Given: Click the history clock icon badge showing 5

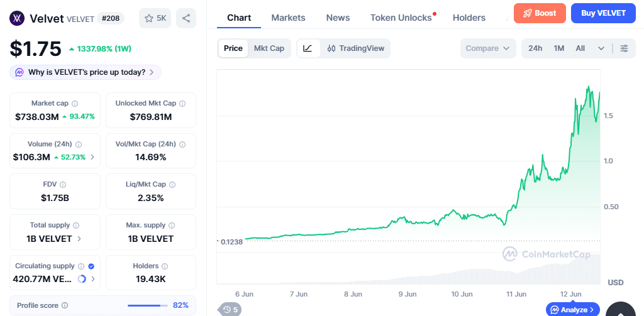Looking at the screenshot, I should [x=230, y=310].
